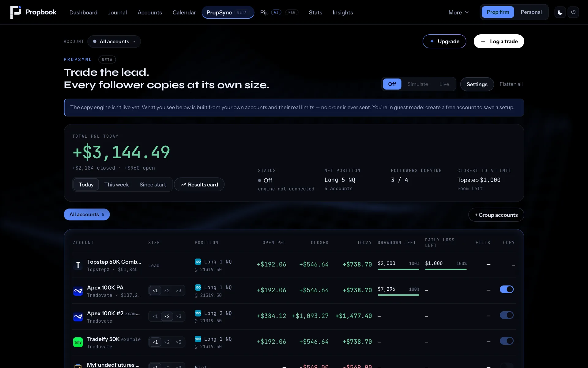Image resolution: width=588 pixels, height=368 pixels.
Task: Click the +$1,477.40 today value
Action: click(353, 316)
